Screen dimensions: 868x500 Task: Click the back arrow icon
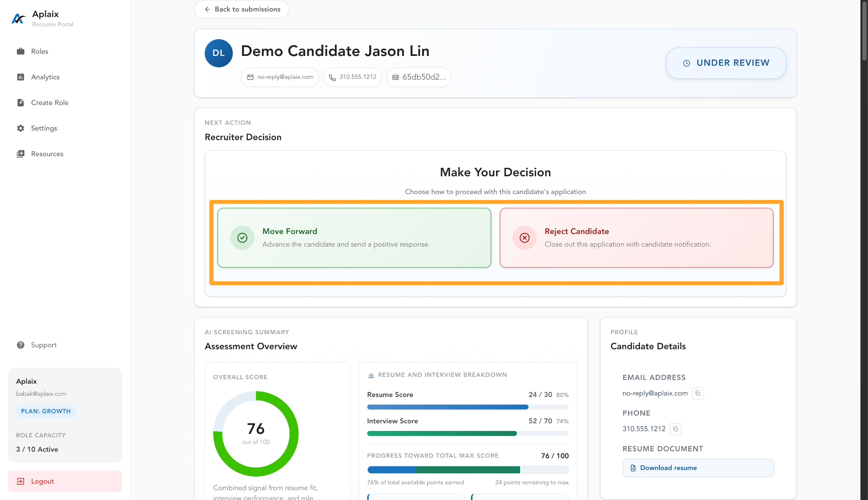point(207,9)
